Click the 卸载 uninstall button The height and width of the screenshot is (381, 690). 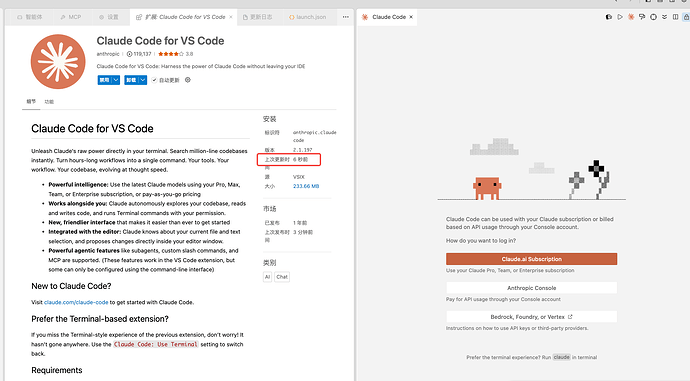131,80
